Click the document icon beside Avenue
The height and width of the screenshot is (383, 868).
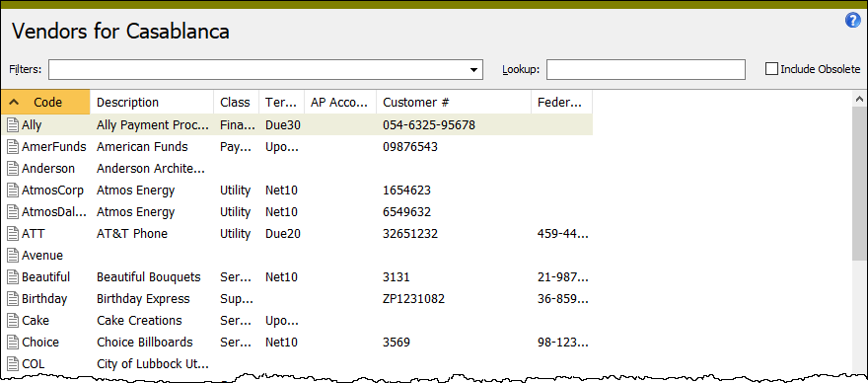[x=13, y=255]
